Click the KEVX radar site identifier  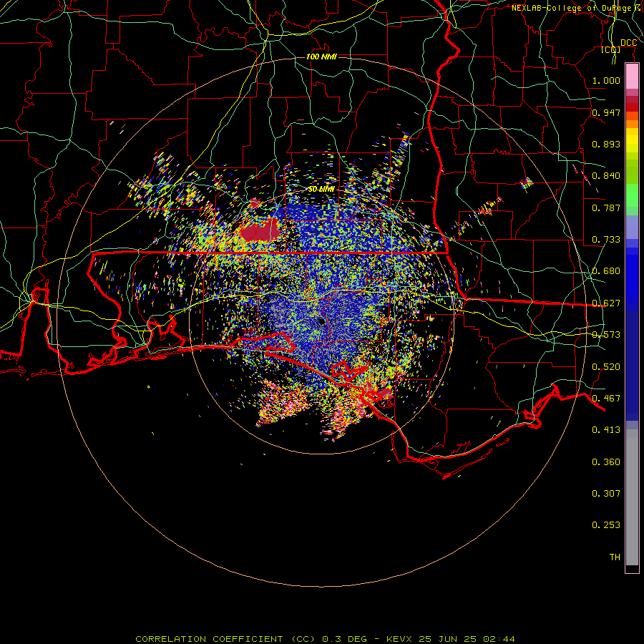pos(399,639)
